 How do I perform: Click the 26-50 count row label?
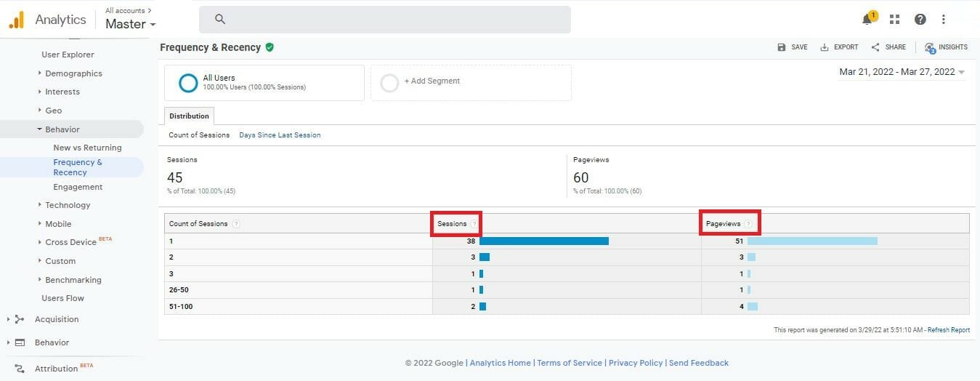pos(180,290)
